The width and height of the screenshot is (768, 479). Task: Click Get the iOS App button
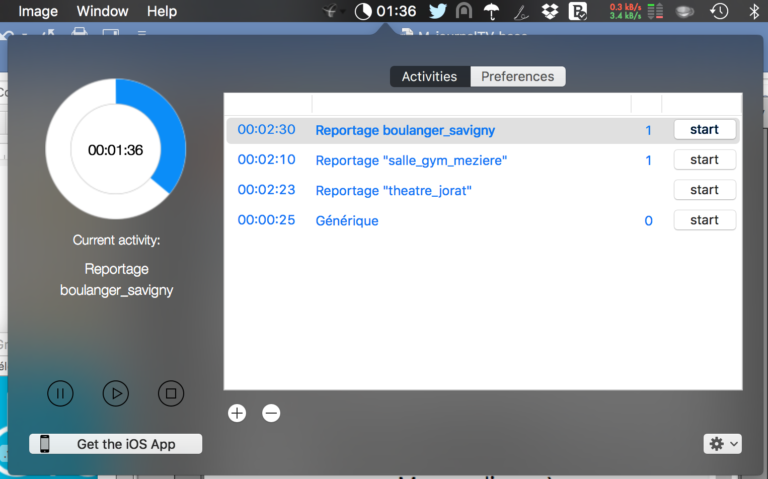[x=116, y=444]
